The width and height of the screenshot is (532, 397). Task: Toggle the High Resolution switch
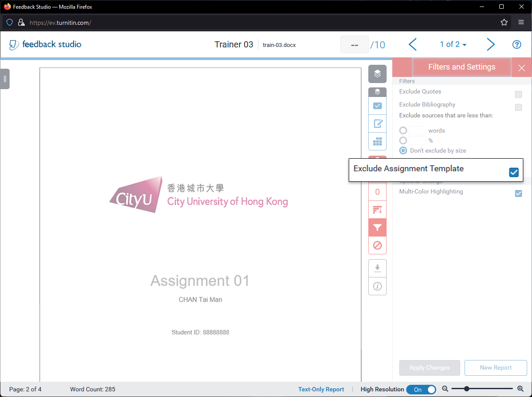click(x=421, y=390)
